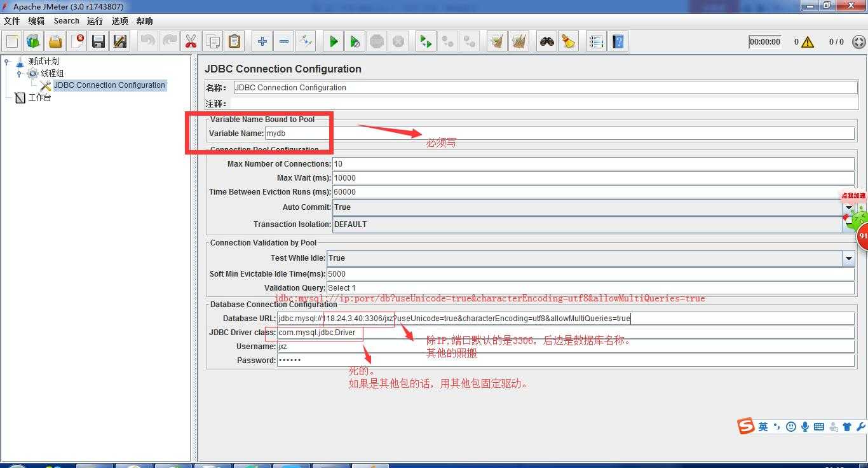Click the Redo arrow icon
The width and height of the screenshot is (868, 468).
click(x=169, y=41)
